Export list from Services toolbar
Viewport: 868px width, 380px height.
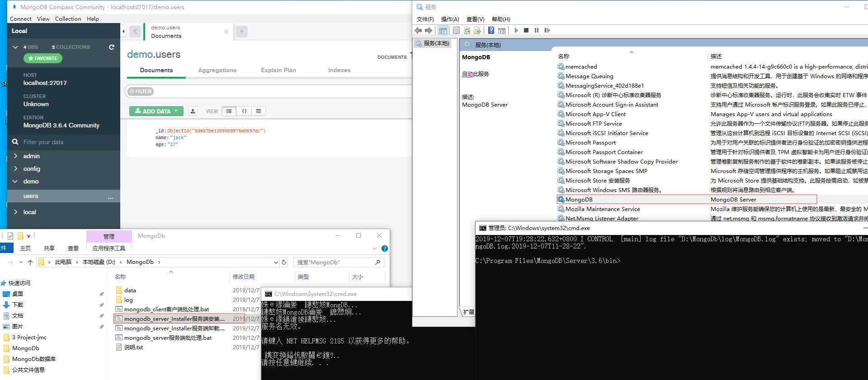pos(477,30)
